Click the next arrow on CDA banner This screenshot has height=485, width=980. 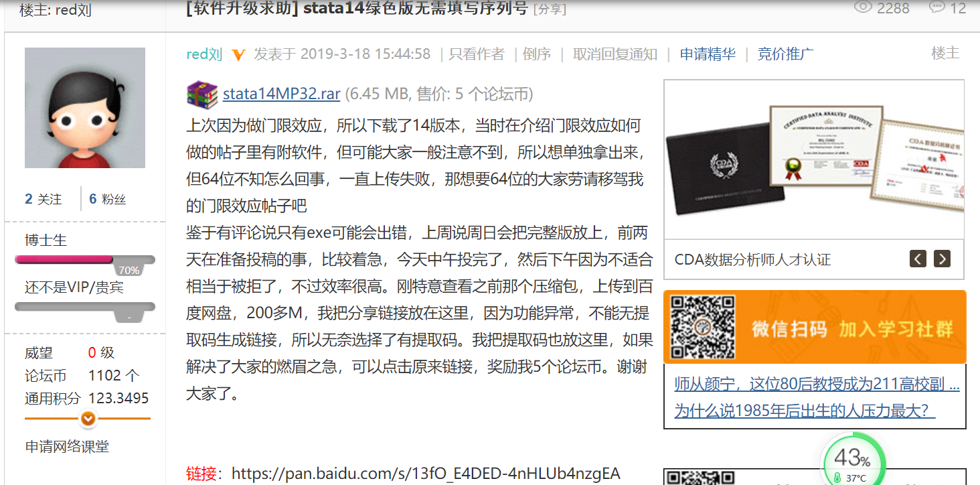point(942,259)
